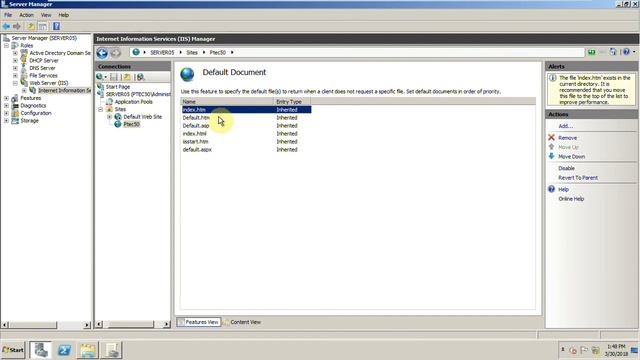Collapse the Web Server (IIS) node
The height and width of the screenshot is (360, 640).
tap(15, 83)
